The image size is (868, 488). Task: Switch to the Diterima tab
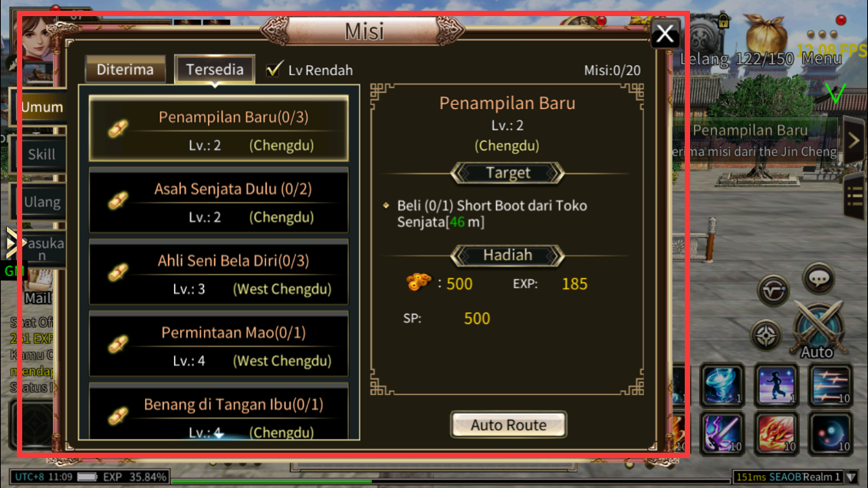pyautogui.click(x=125, y=70)
